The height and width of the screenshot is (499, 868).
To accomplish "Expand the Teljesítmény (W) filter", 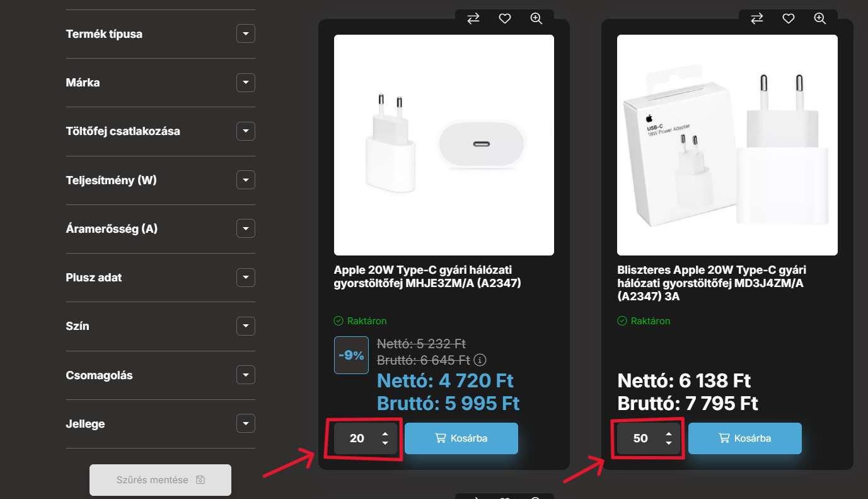I will 246,180.
